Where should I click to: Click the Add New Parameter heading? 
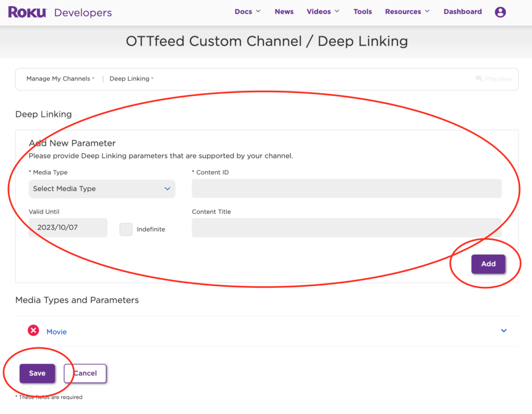click(72, 143)
